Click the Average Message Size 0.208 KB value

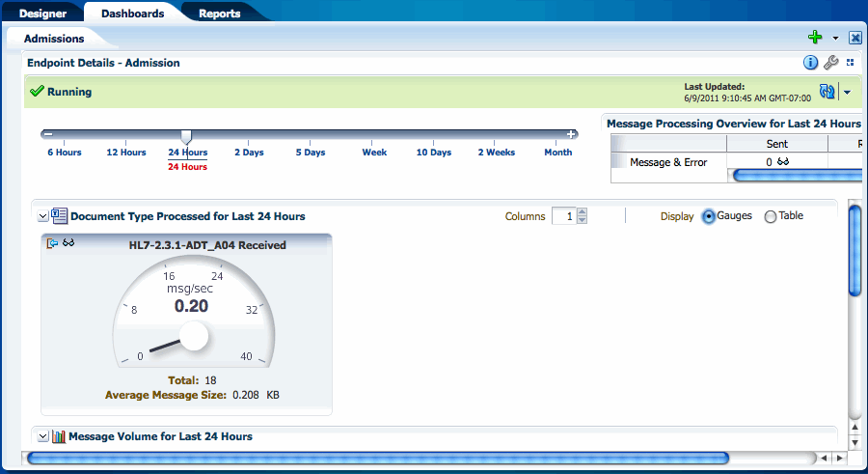pos(256,395)
